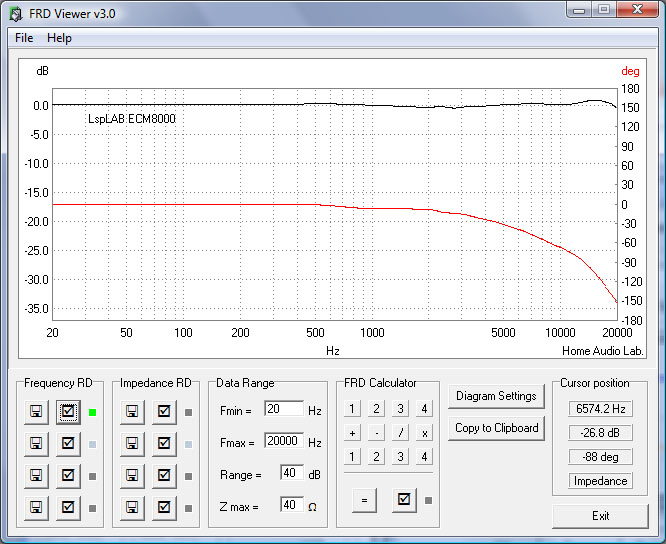The image size is (666, 544).
Task: Select operand 4 in calculator top row
Action: (x=424, y=409)
